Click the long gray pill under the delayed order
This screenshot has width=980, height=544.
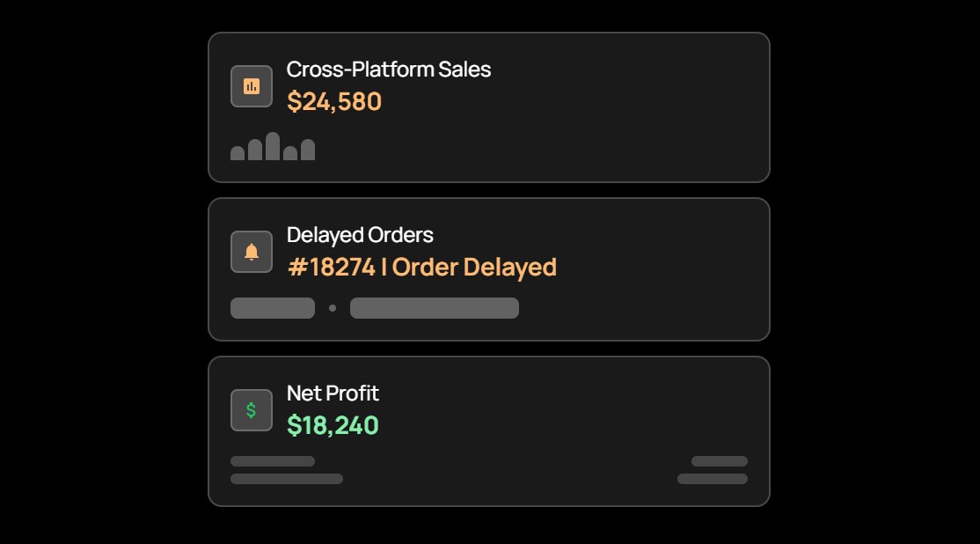tap(435, 308)
